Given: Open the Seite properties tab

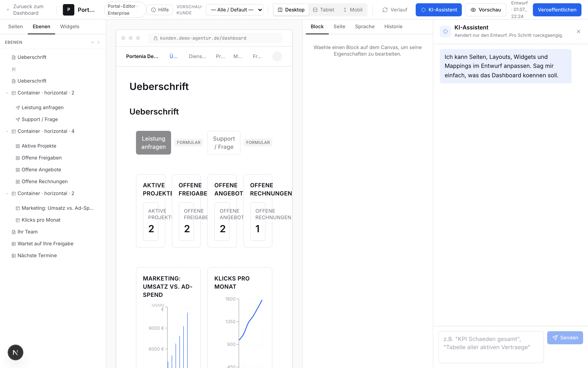Looking at the screenshot, I should [x=339, y=27].
